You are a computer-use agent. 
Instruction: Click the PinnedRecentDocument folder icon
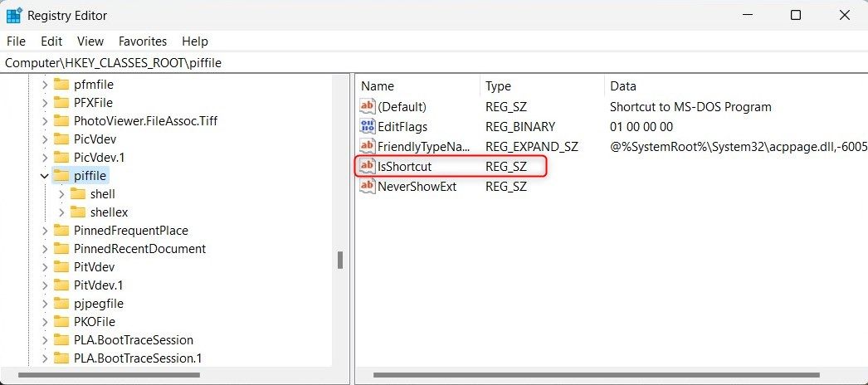pos(61,249)
